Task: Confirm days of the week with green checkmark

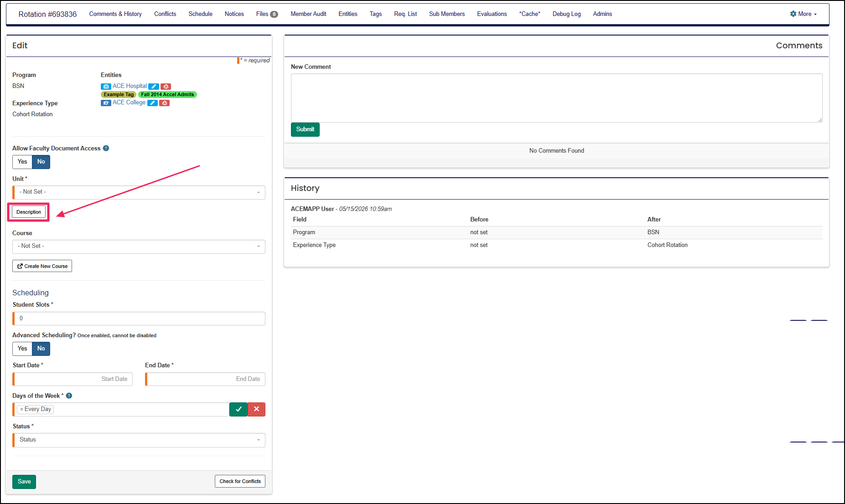Action: pyautogui.click(x=238, y=409)
